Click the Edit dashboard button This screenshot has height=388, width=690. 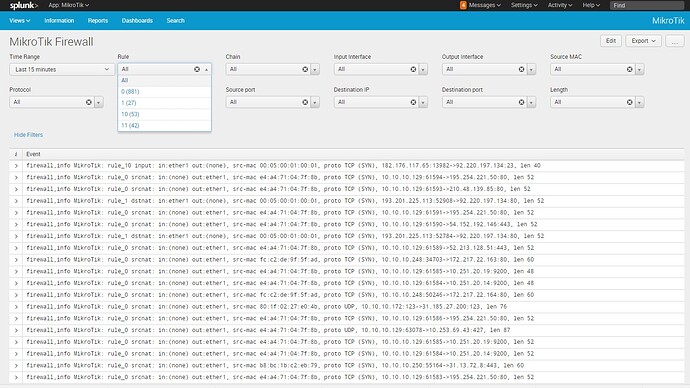tap(611, 41)
